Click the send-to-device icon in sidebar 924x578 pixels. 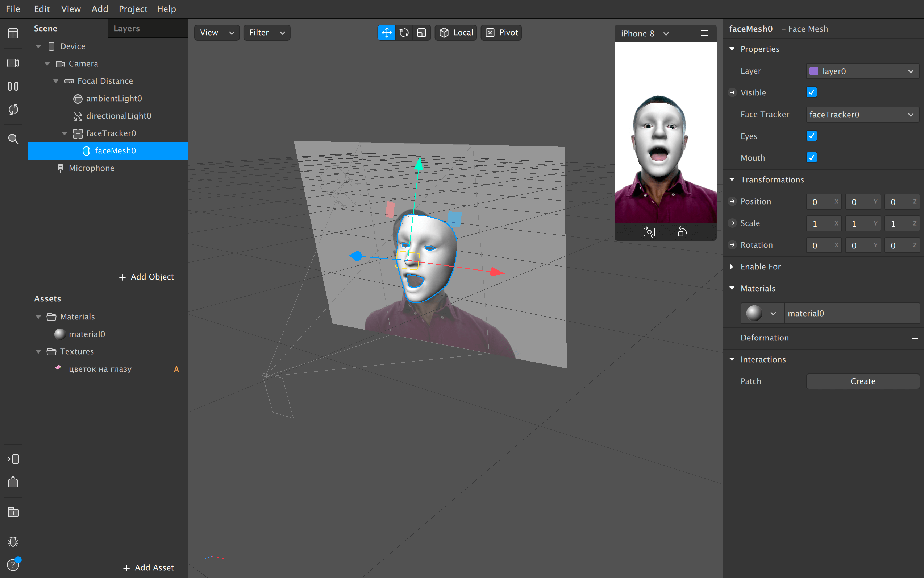point(13,459)
